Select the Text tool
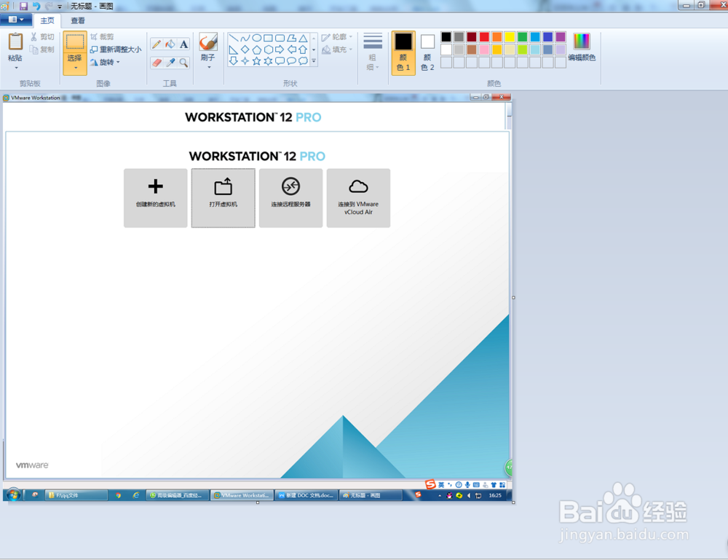Screen dimensions: 728x560 184,44
